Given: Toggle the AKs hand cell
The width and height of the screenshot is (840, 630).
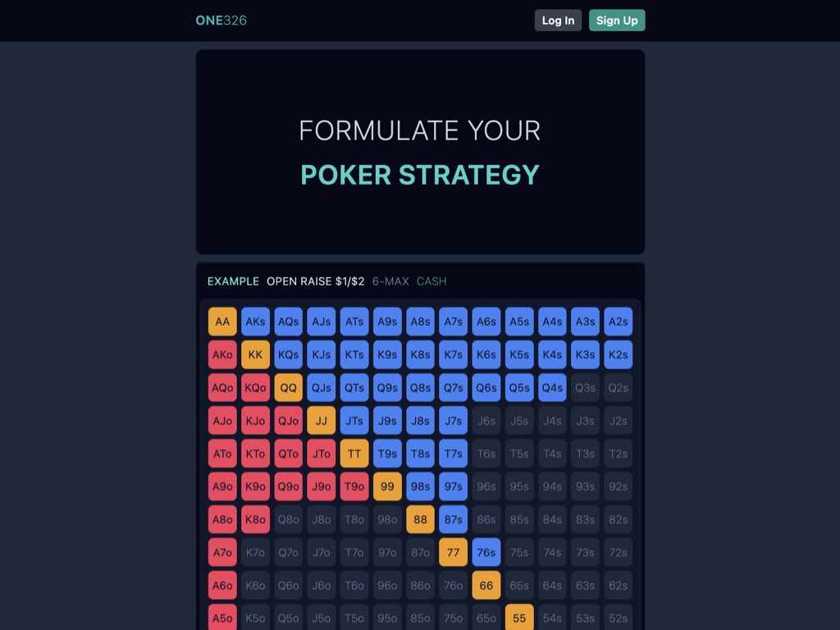Looking at the screenshot, I should pyautogui.click(x=256, y=322).
